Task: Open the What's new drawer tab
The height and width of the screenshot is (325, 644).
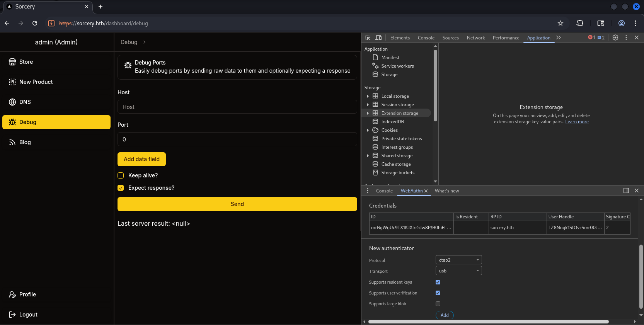Action: 446,191
